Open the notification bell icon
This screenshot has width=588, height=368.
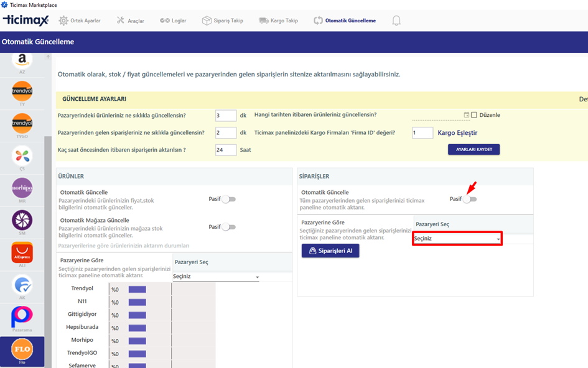pos(396,21)
